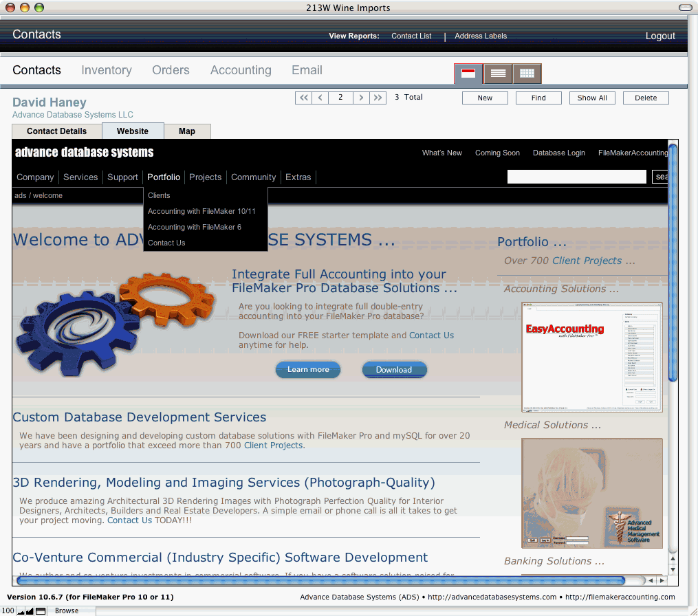Switch to the Contact Details tab

pos(56,131)
